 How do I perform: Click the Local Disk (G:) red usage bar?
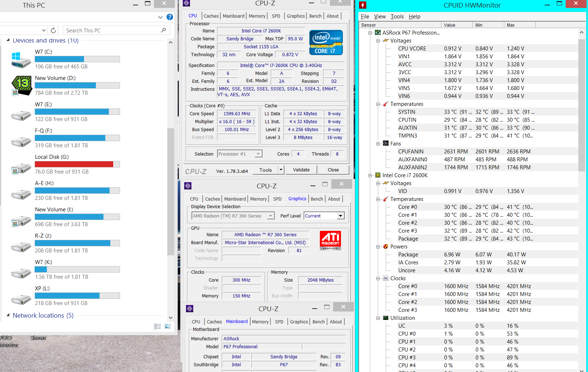77,164
